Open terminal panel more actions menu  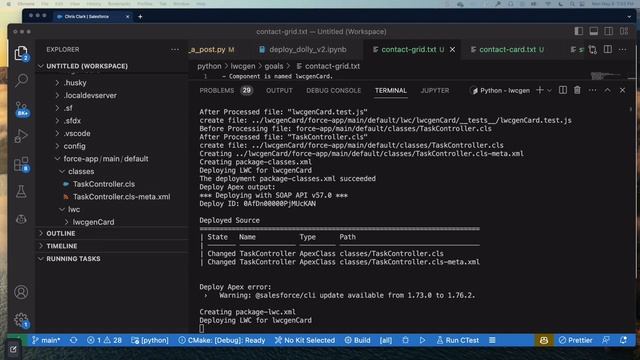pyautogui.click(x=592, y=90)
